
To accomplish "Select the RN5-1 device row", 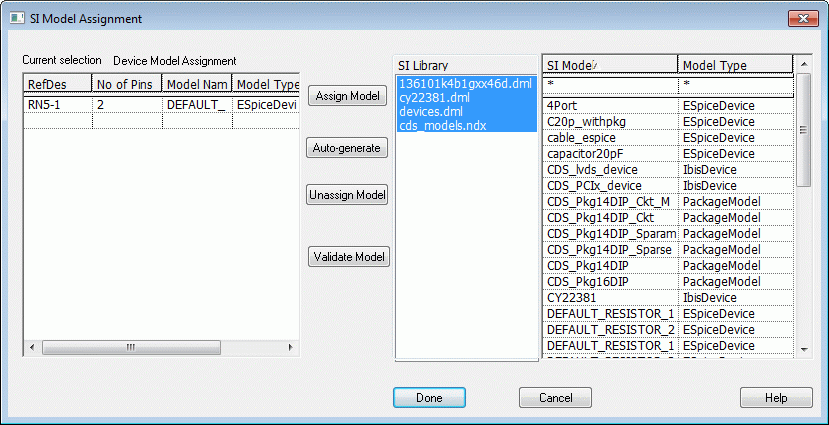I will [x=56, y=103].
